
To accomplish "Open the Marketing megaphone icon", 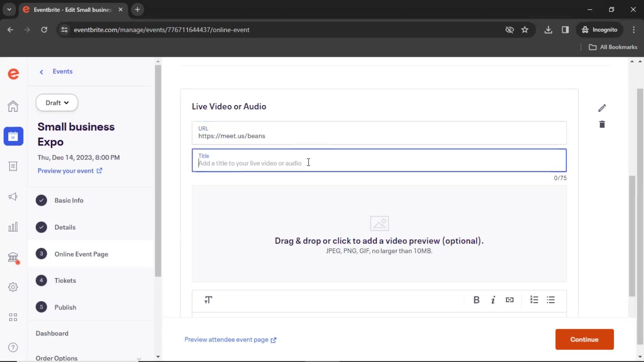I will tap(13, 197).
